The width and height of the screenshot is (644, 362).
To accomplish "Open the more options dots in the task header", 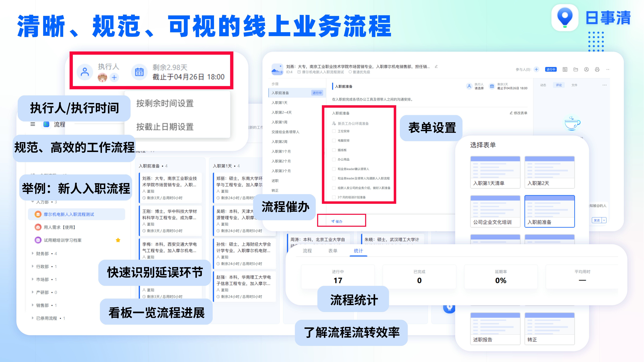I will (608, 69).
